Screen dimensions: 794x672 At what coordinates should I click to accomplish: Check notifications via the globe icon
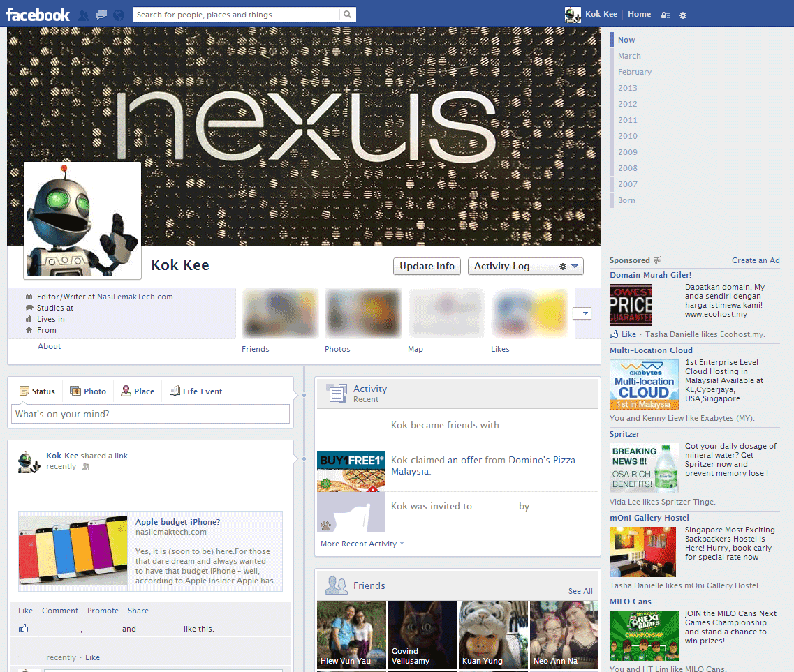[x=118, y=15]
